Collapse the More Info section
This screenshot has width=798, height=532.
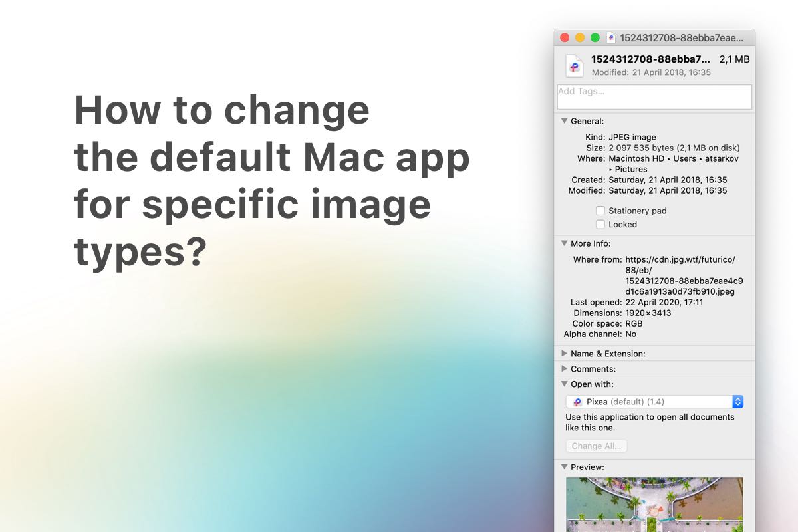[x=565, y=243]
